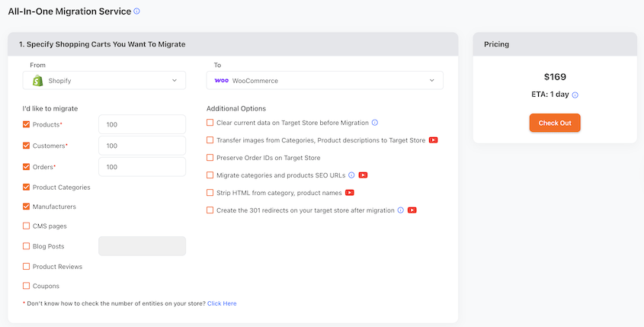Uncheck the Products checkbox
Viewport: 644px width, 327px height.
point(27,124)
